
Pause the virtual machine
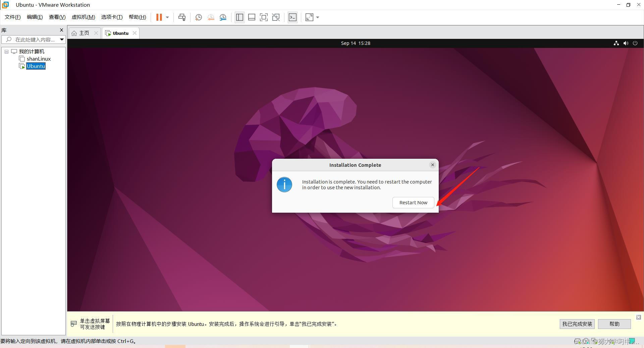point(159,17)
